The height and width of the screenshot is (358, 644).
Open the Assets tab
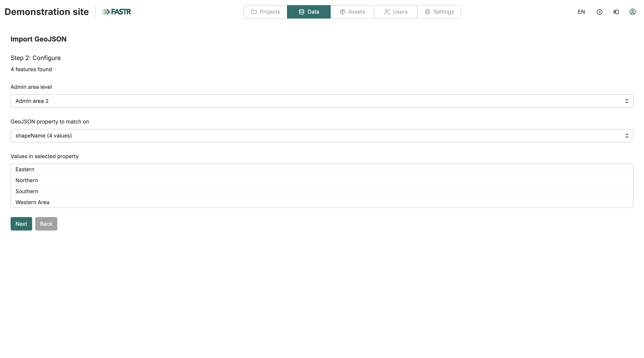[x=352, y=12]
